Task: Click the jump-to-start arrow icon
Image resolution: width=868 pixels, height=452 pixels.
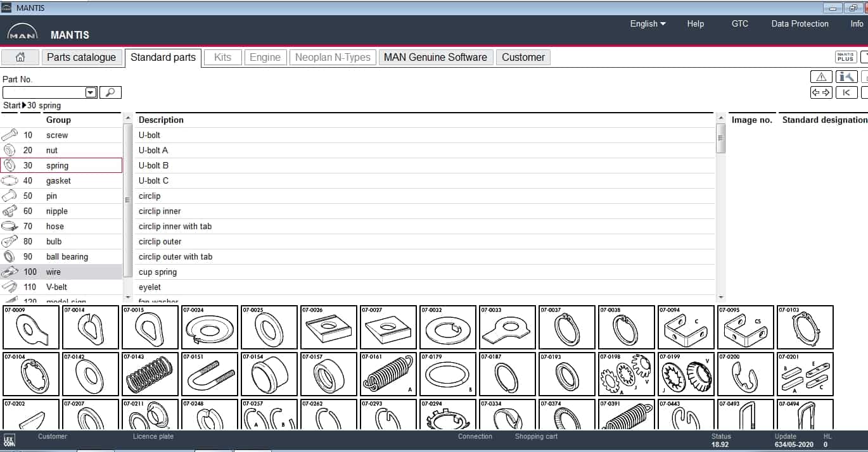Action: coord(847,92)
